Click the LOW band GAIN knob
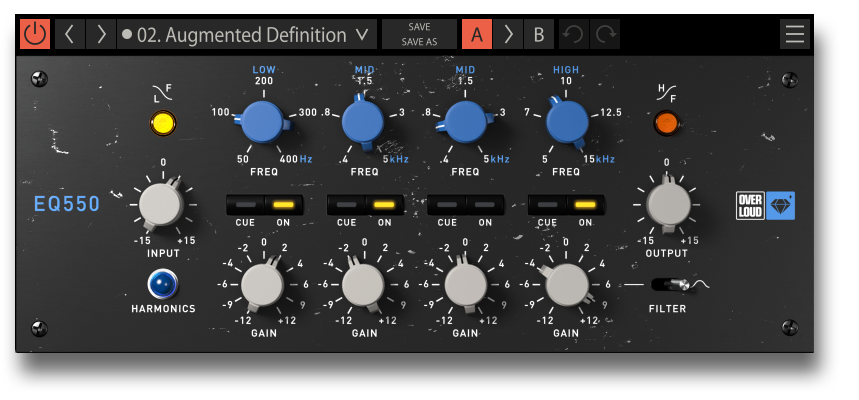 pyautogui.click(x=262, y=285)
